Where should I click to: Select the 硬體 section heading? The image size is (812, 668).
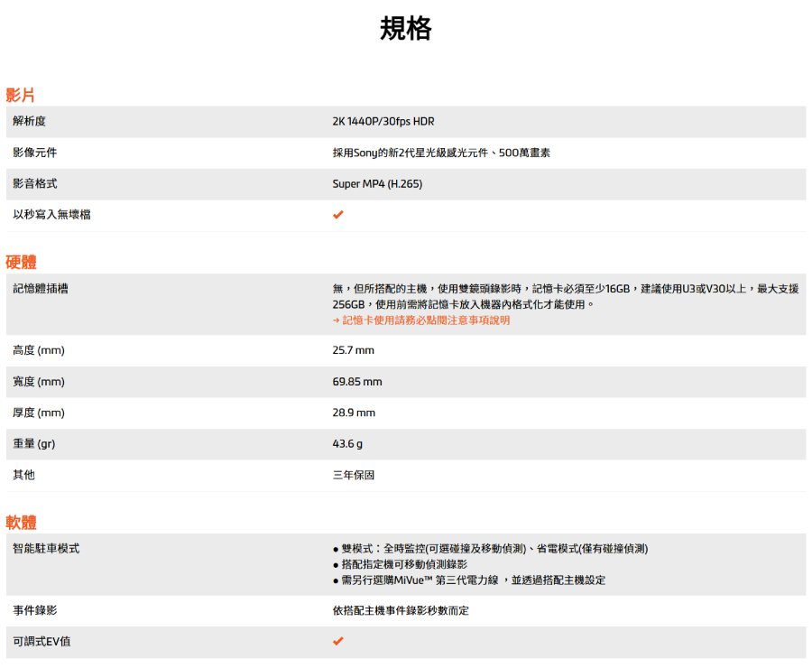[20, 262]
